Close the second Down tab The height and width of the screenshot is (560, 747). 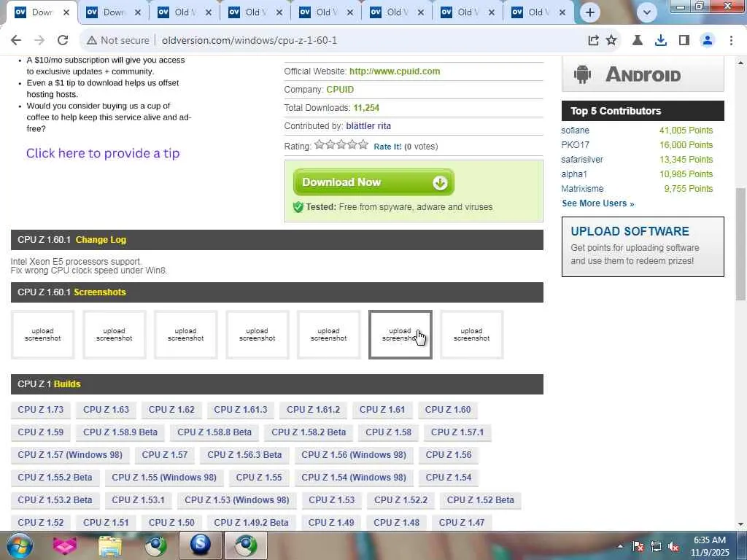pos(138,13)
